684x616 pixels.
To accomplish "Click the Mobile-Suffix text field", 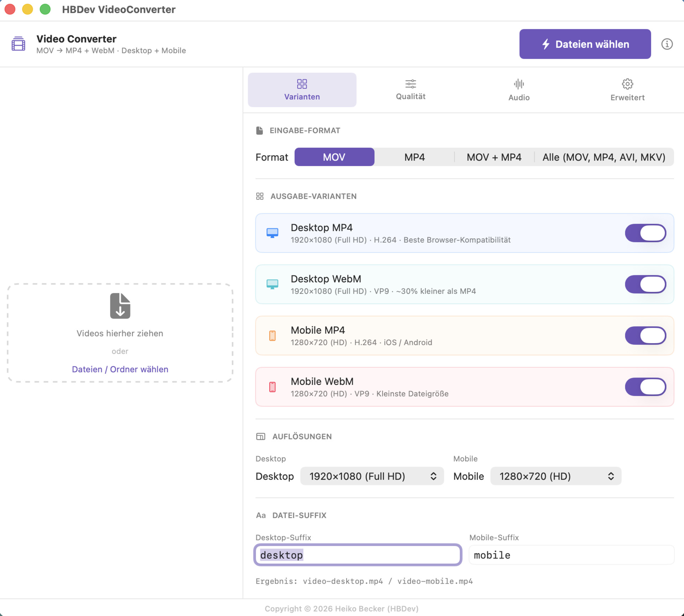I will click(x=571, y=555).
